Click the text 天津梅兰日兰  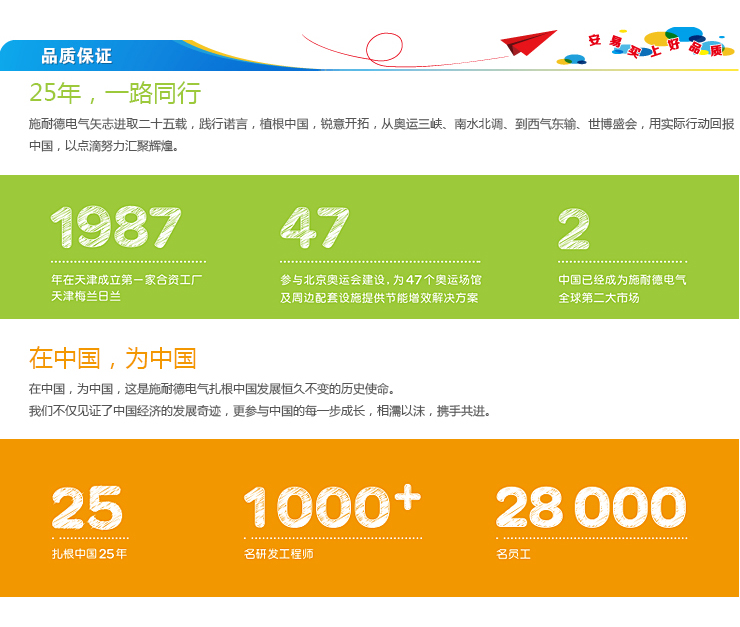86,296
